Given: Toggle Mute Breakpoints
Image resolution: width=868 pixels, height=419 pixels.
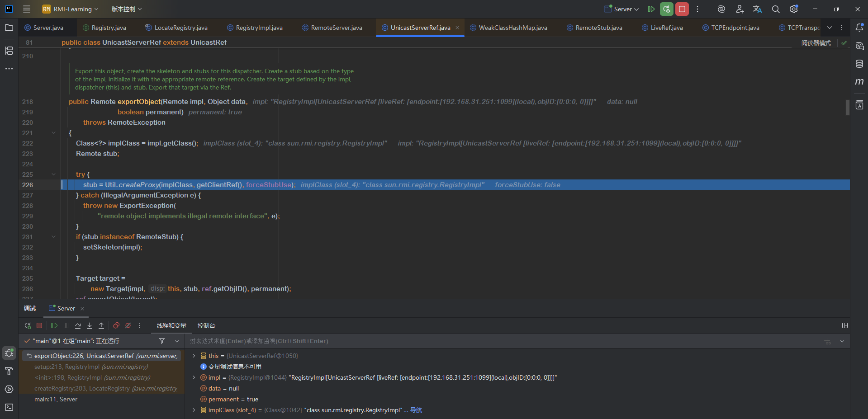Looking at the screenshot, I should (x=128, y=325).
